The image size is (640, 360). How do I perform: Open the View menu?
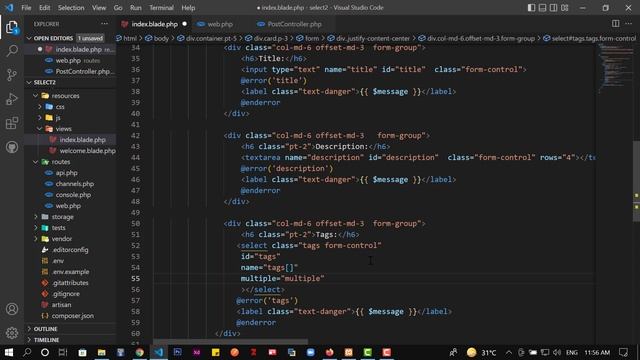(x=99, y=8)
